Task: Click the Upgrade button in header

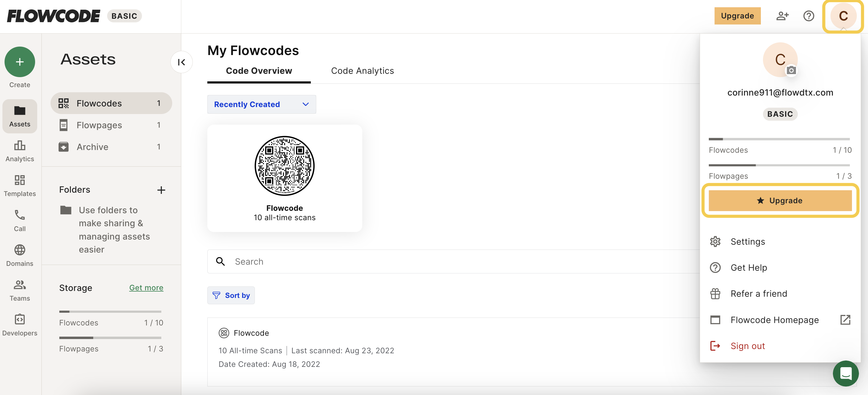Action: (737, 16)
